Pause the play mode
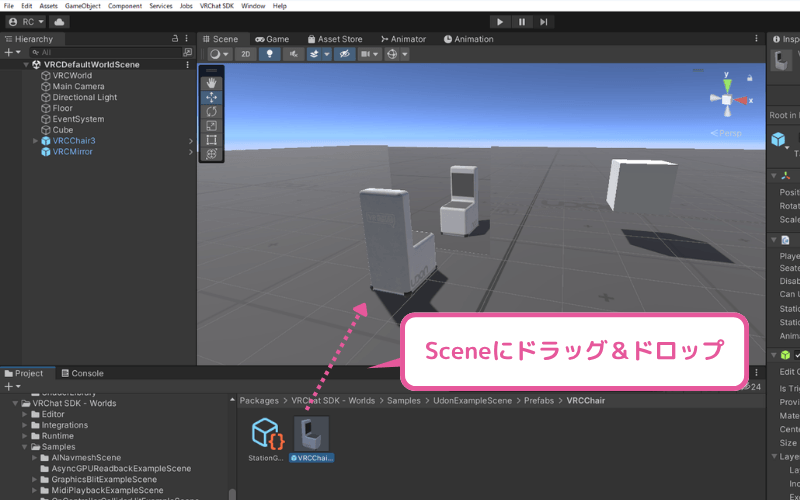The width and height of the screenshot is (800, 500). tap(522, 22)
